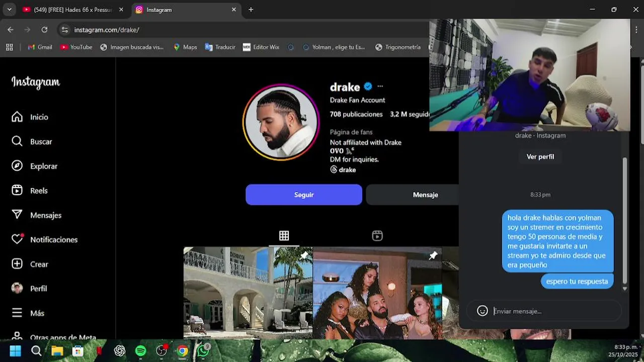Select the posts grid tab

[x=284, y=236]
